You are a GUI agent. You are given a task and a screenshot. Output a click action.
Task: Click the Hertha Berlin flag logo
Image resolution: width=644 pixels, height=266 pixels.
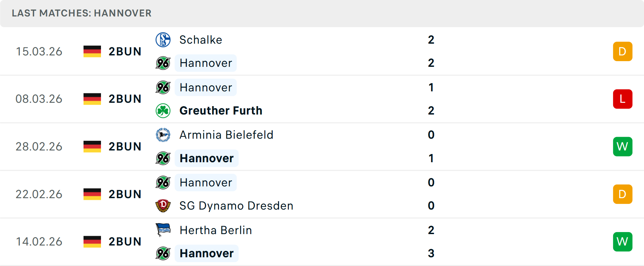[x=163, y=230]
